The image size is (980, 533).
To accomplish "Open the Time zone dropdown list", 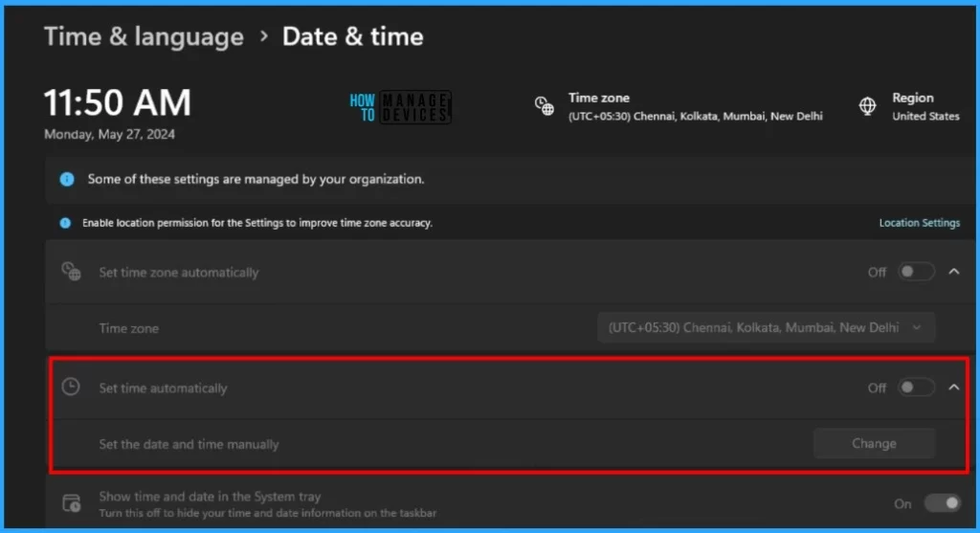I will click(x=766, y=327).
